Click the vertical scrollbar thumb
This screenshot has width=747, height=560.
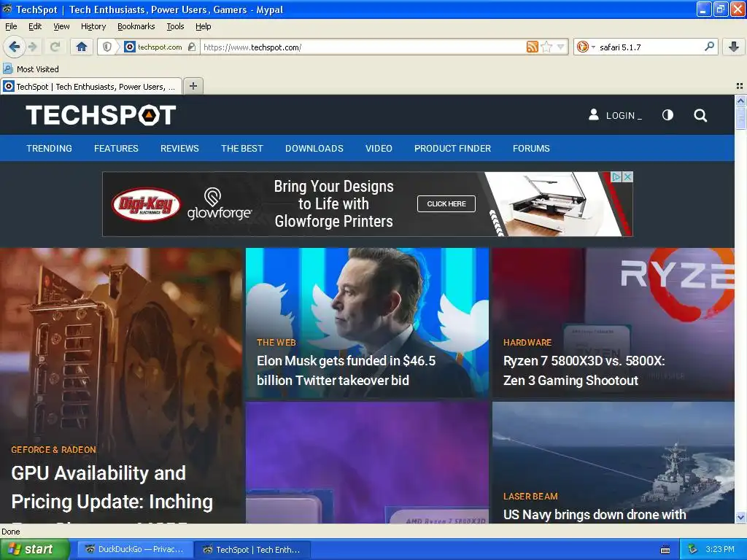click(740, 117)
